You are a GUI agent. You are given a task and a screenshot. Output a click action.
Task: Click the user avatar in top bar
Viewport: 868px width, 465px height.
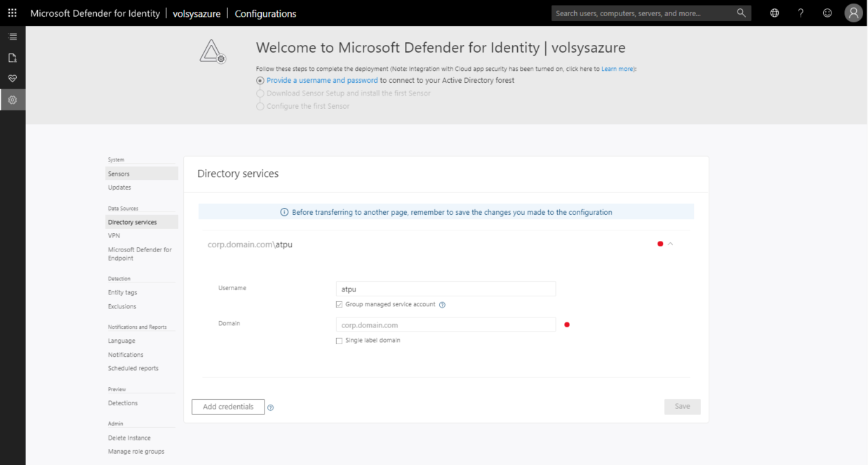853,12
